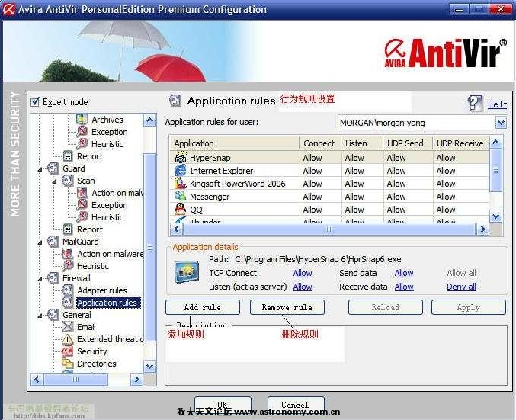Select Application rules in the tree
Screen dimensions: 516x420
point(107,303)
